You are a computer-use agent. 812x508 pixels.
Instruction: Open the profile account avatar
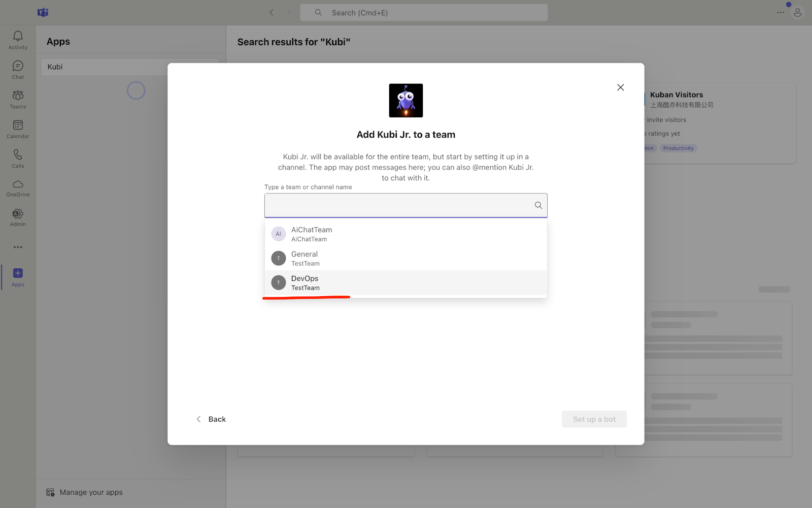[x=798, y=13]
